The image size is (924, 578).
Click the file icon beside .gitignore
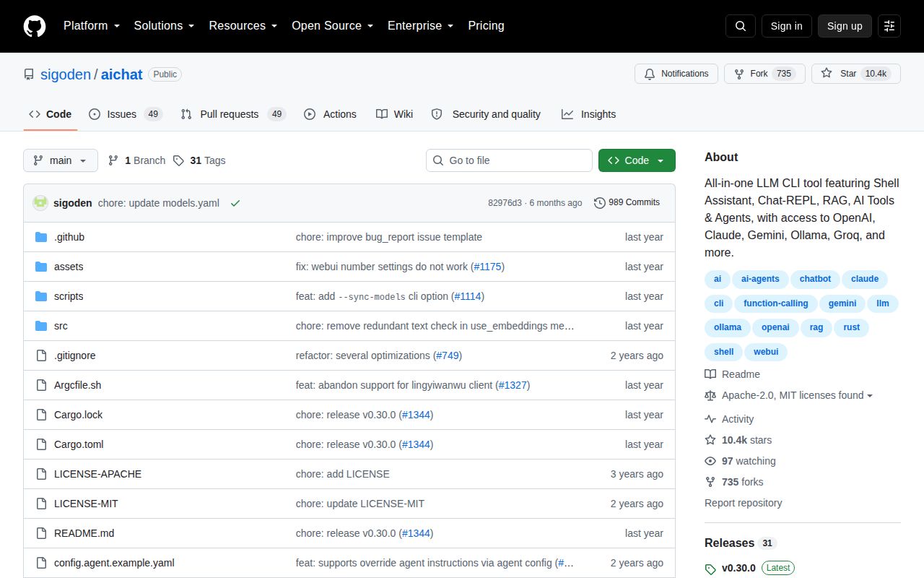point(41,355)
